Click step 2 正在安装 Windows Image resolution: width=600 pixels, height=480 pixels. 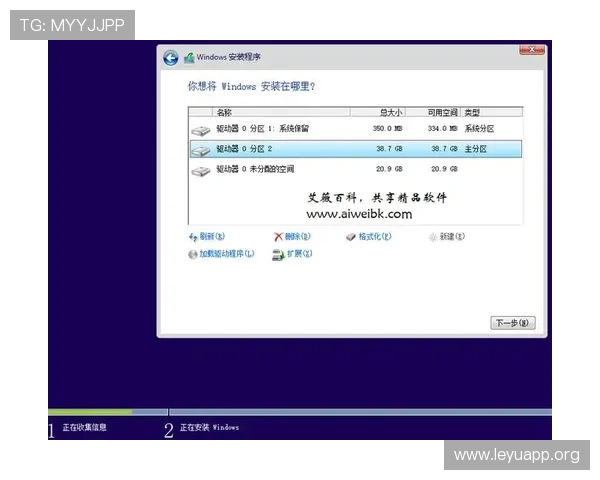pyautogui.click(x=202, y=429)
